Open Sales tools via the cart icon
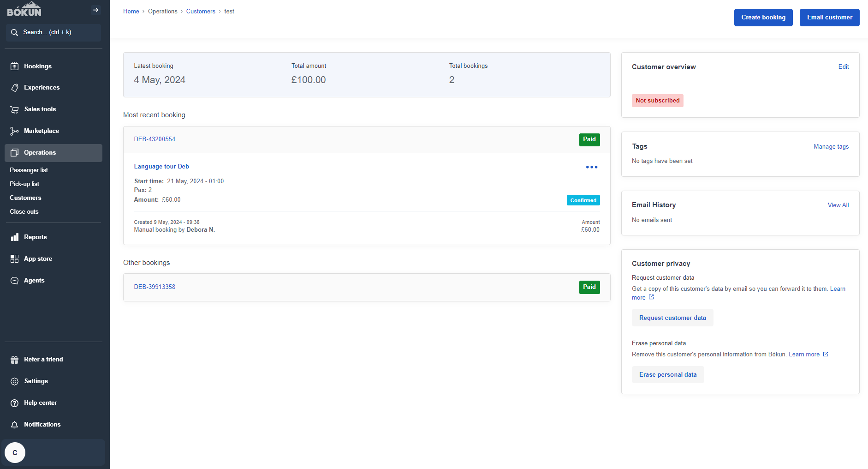The width and height of the screenshot is (868, 469). [x=15, y=109]
